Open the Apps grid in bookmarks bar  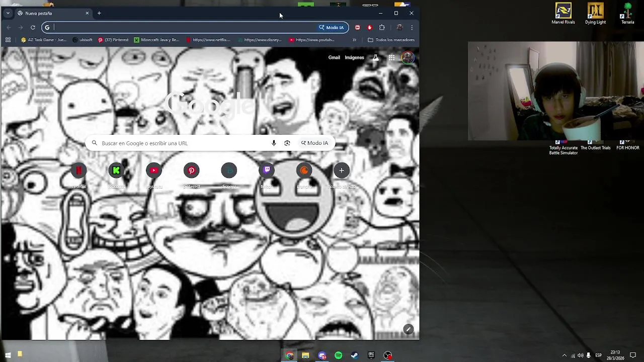point(8,40)
